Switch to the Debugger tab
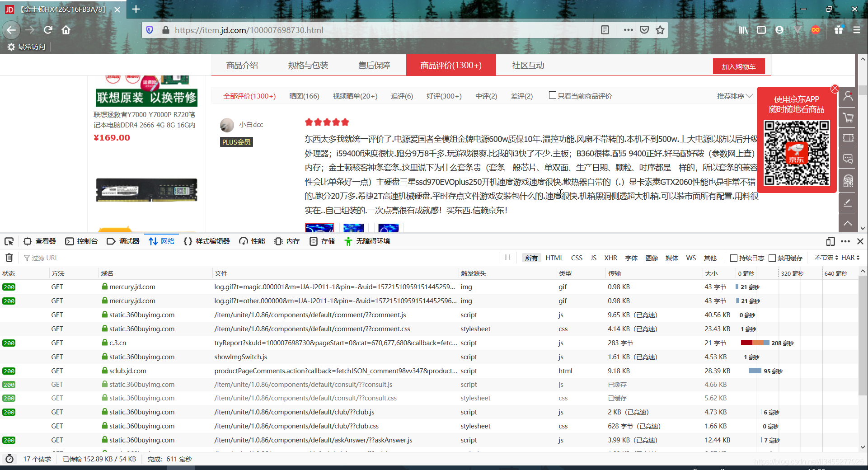868x470 pixels. click(123, 241)
